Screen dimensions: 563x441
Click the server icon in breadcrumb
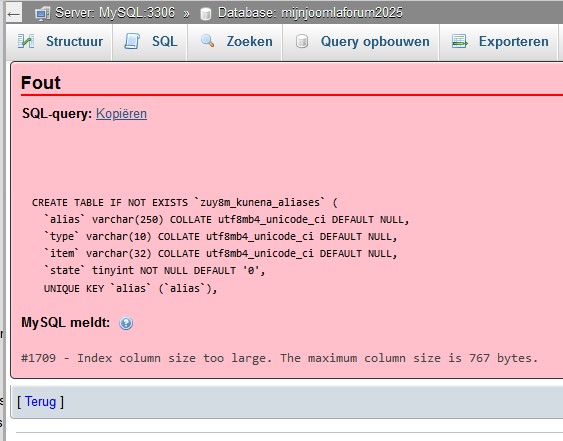[x=43, y=14]
